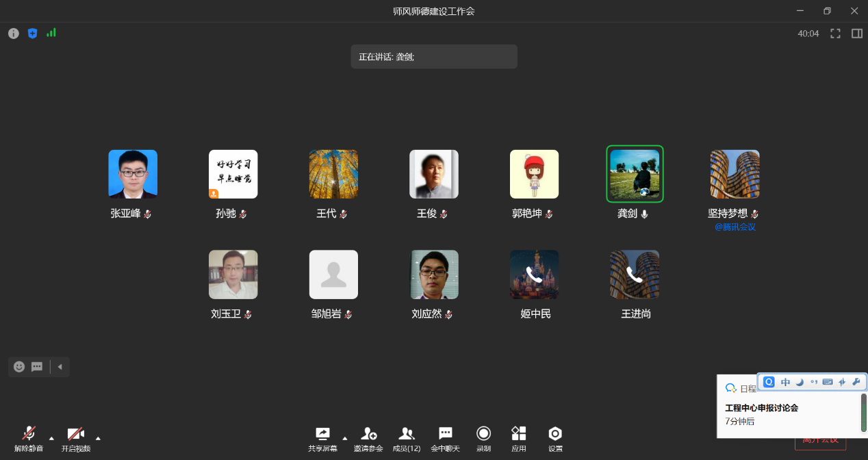Expand video options arrow beside 开启视频
The height and width of the screenshot is (460, 868).
98,438
